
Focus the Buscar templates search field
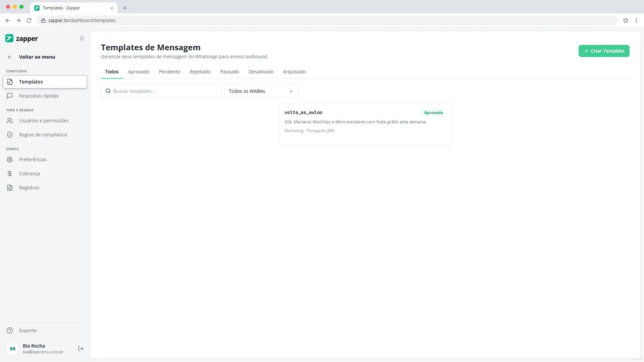point(161,91)
